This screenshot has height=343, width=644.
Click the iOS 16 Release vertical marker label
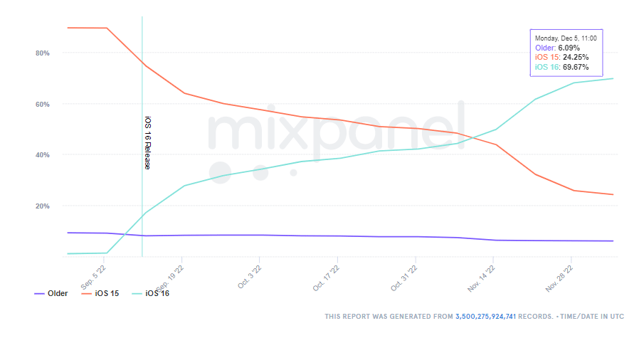[147, 142]
